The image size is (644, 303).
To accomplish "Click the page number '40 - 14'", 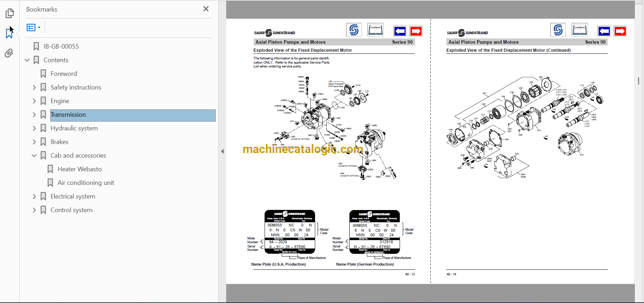I will point(451,274).
